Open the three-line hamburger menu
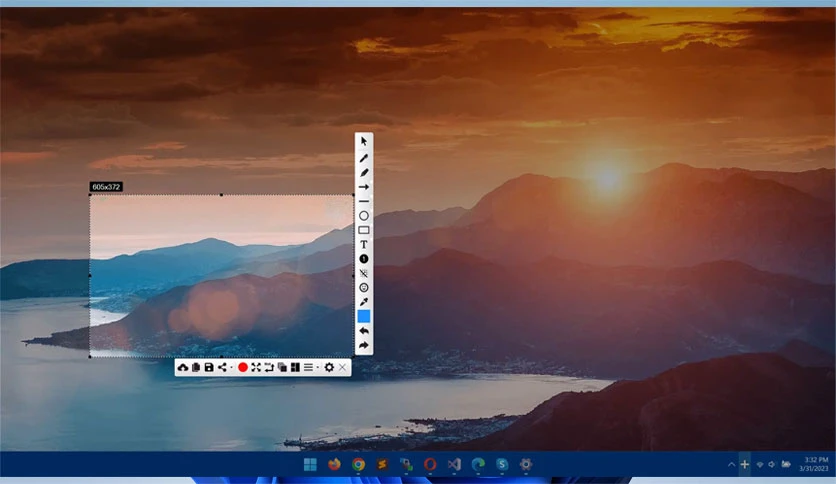Screen dimensions: 836x484 coord(308,367)
